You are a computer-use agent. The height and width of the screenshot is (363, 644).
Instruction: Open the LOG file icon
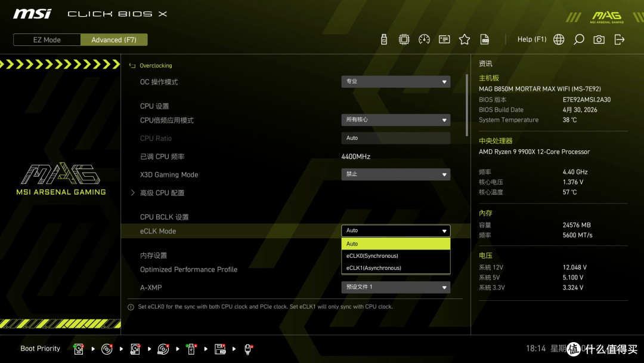485,39
